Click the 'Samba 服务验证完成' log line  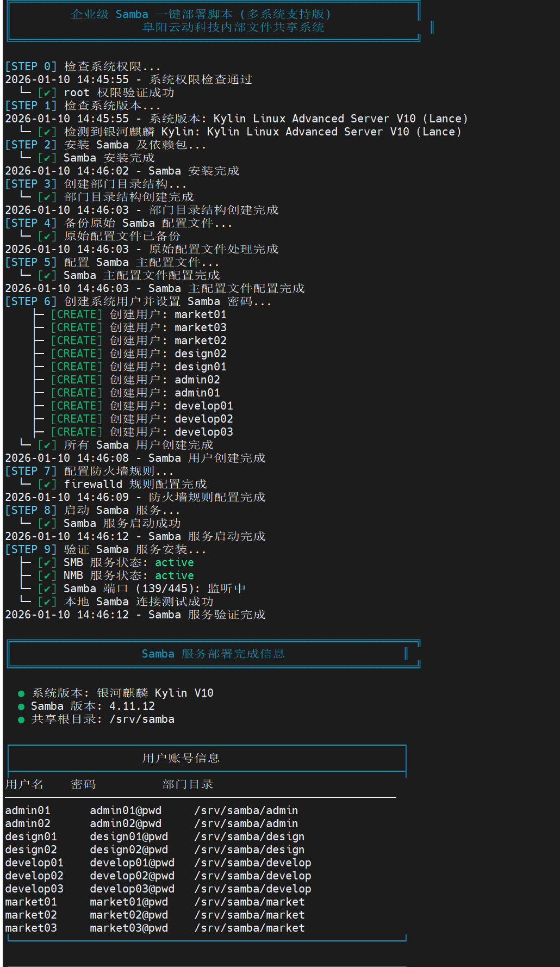click(x=135, y=615)
